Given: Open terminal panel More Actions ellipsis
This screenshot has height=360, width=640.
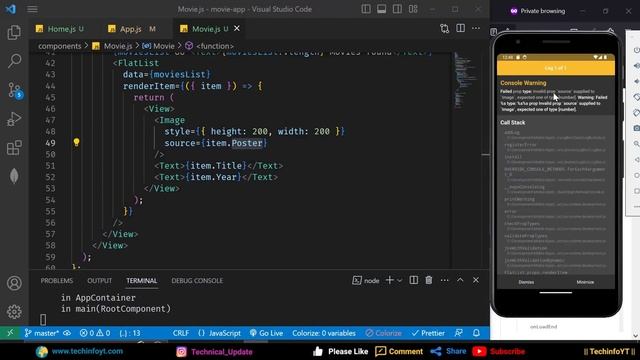Looking at the screenshot, I should pyautogui.click(x=444, y=280).
